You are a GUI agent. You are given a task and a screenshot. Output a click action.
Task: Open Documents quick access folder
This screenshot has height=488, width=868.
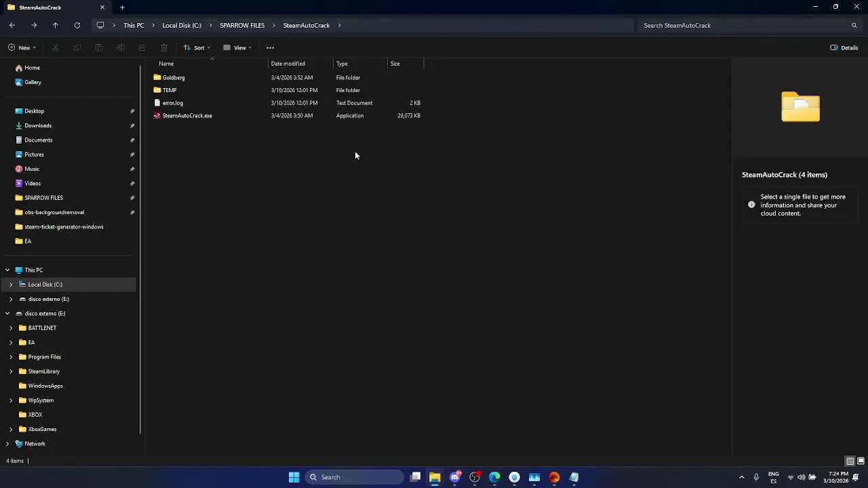point(38,140)
